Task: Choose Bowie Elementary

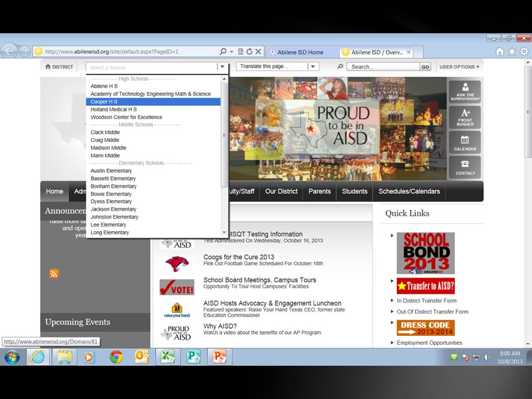Action: pyautogui.click(x=111, y=194)
